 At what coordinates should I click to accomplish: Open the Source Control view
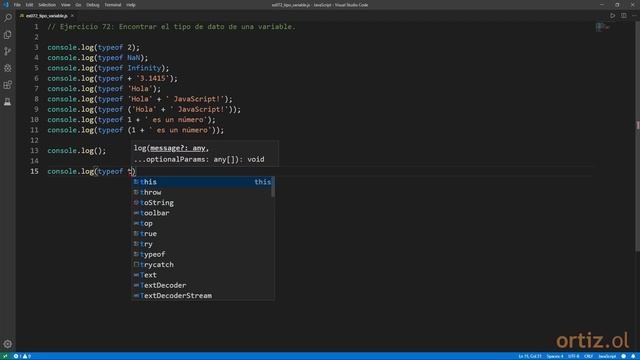(8, 51)
